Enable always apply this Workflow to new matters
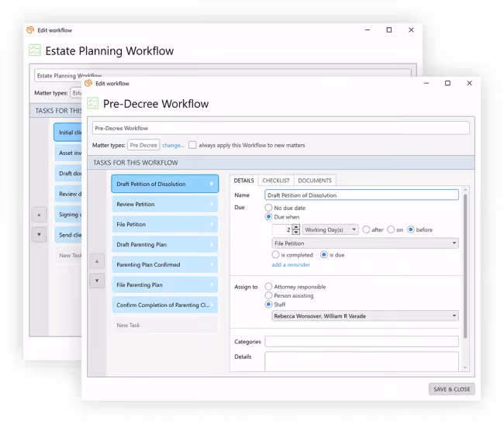Screen dimensions: 504x424 (x=192, y=145)
